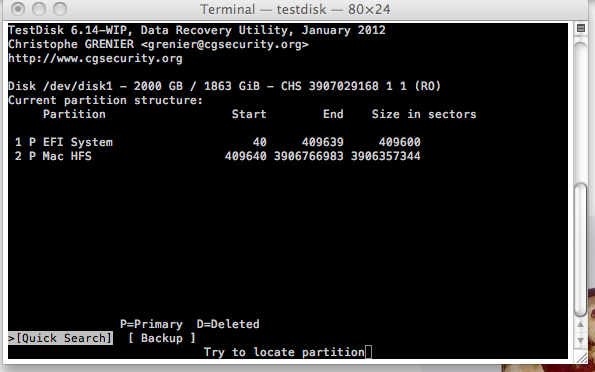Viewport: 595px width, 372px height.
Task: Click the D=Deleted legend text
Action: click(x=228, y=324)
